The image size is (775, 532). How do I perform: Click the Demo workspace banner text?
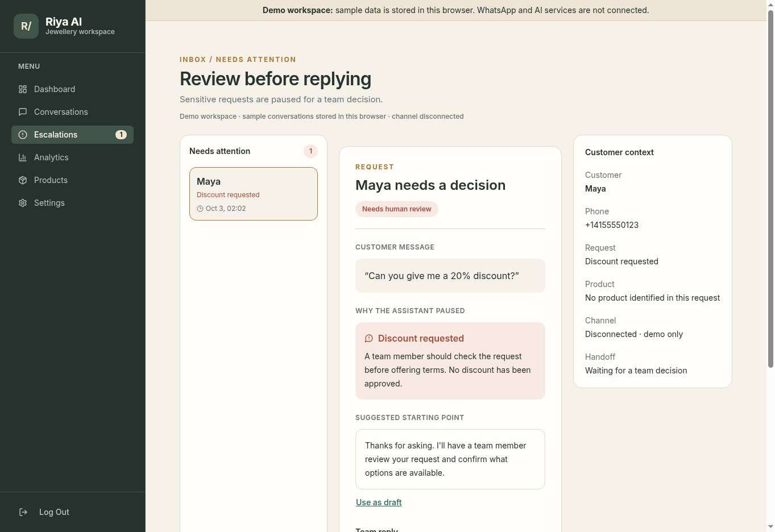tap(455, 10)
